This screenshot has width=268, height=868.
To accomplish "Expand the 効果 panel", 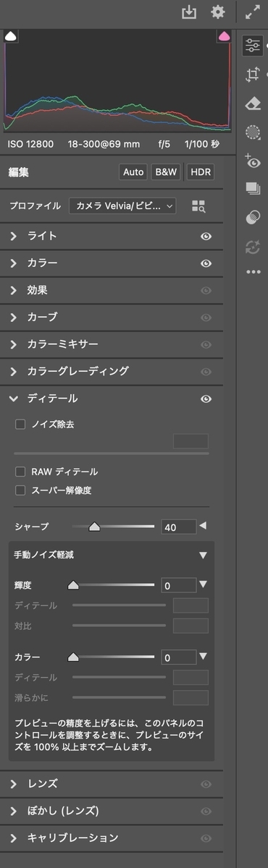I will (x=14, y=291).
